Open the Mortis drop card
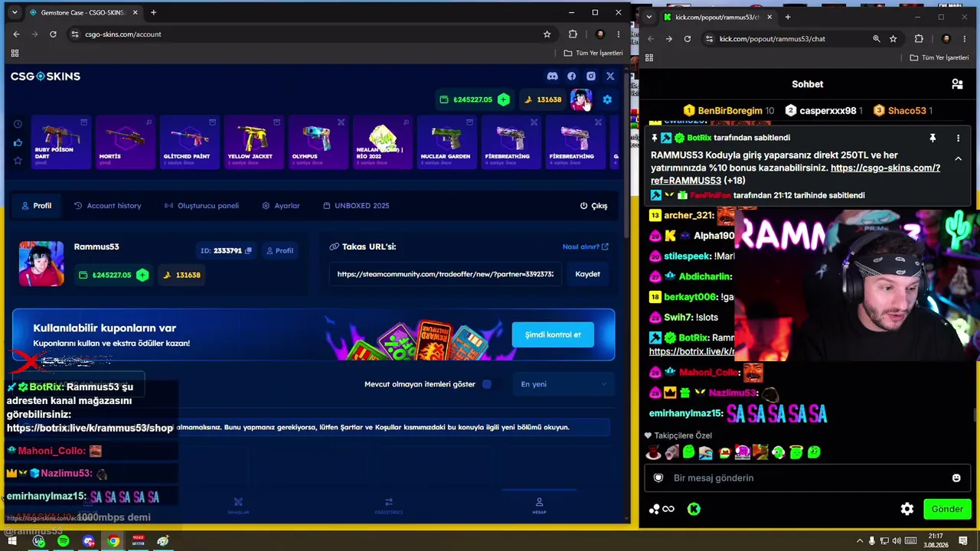980x551 pixels. coord(126,142)
